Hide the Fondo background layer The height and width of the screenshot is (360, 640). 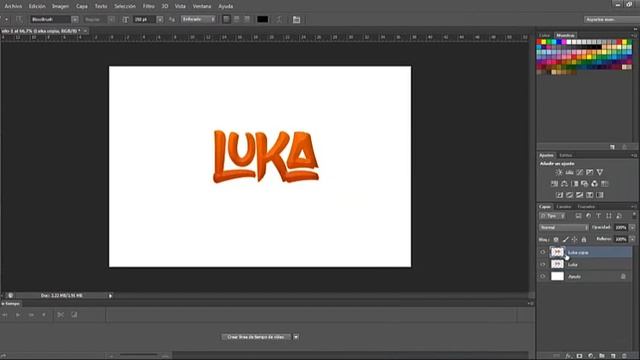coord(542,276)
